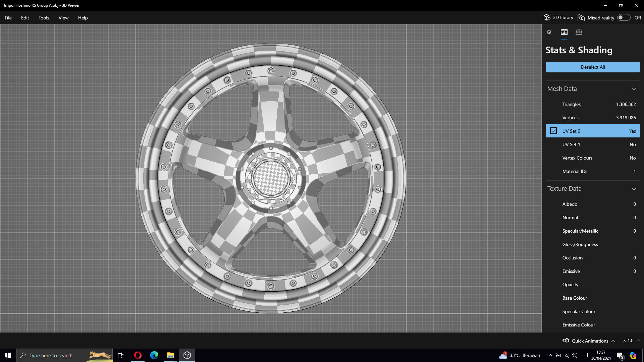Open the Environment & Lighting tab icon
This screenshot has width=644, height=362.
(549, 32)
